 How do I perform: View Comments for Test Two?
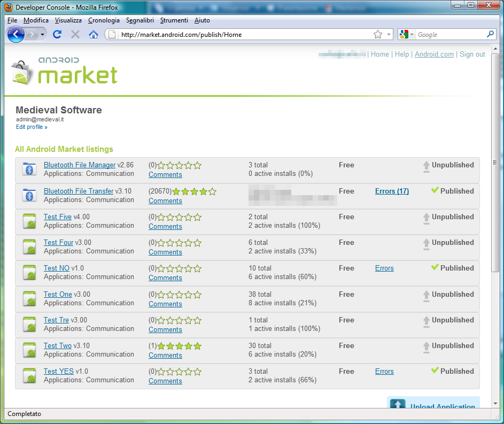point(165,356)
